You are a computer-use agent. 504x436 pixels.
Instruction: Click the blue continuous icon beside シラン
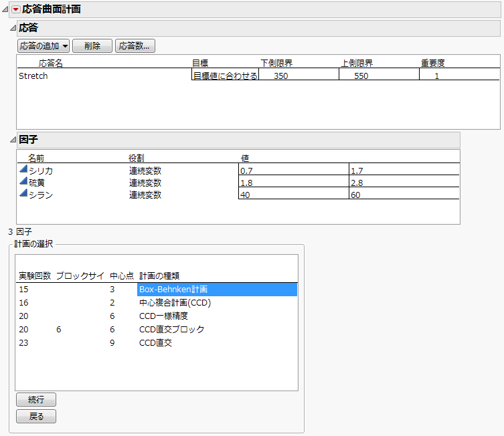23,193
